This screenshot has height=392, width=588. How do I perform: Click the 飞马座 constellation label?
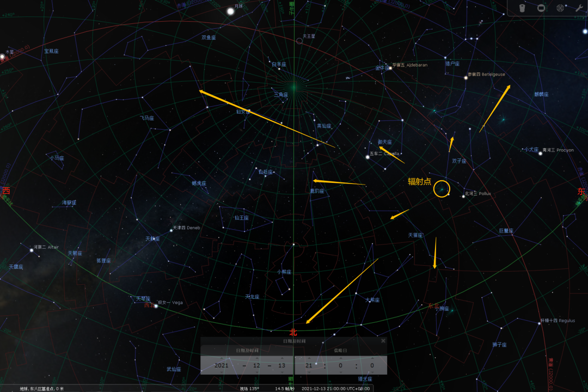coord(146,118)
